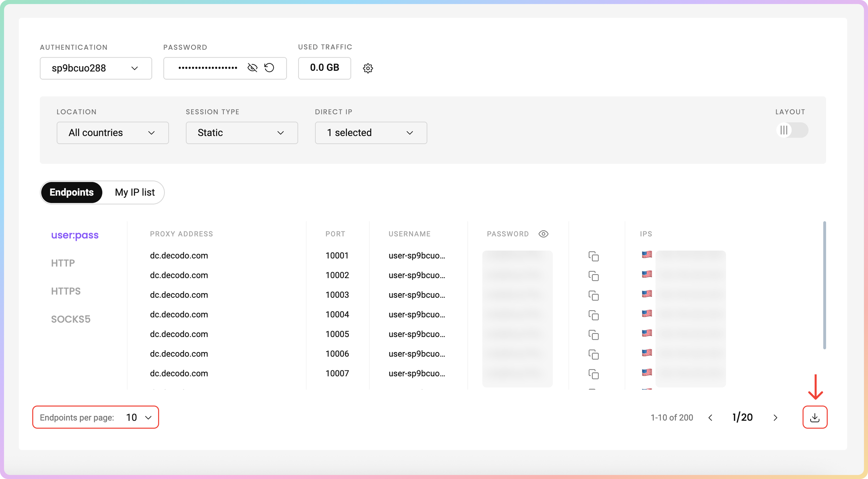Open the Location All countries dropdown
Image resolution: width=868 pixels, height=479 pixels.
(x=113, y=133)
